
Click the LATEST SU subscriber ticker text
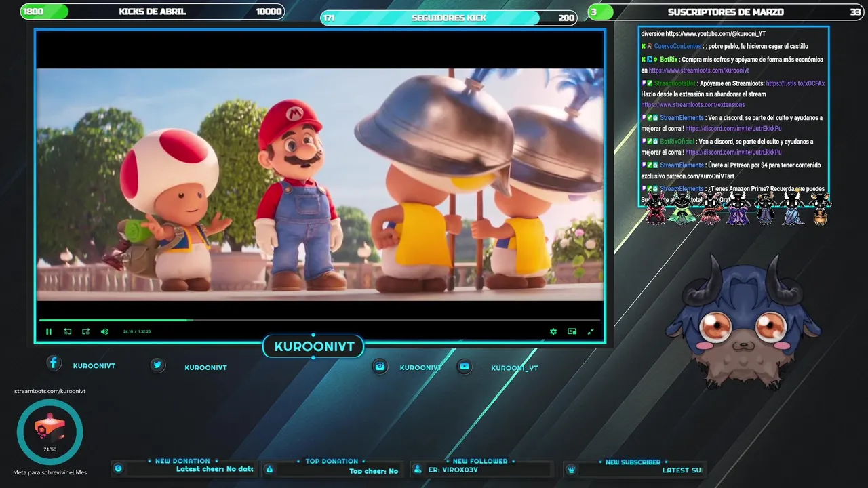(x=682, y=470)
